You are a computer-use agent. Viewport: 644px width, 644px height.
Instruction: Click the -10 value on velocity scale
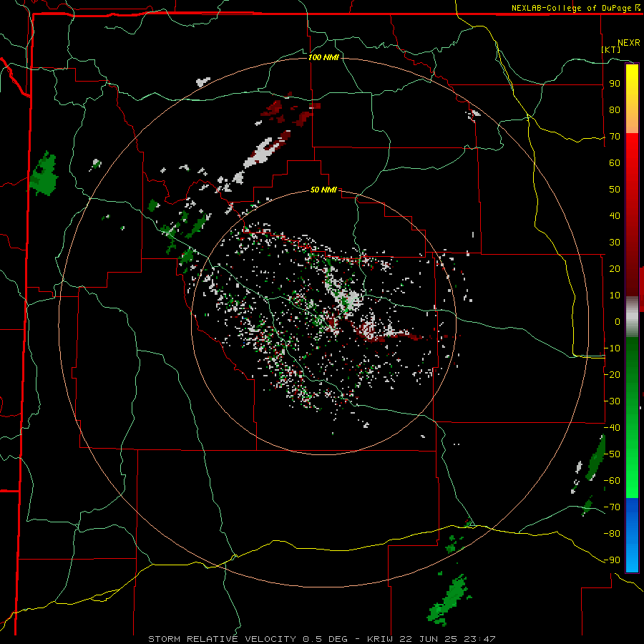pyautogui.click(x=613, y=348)
